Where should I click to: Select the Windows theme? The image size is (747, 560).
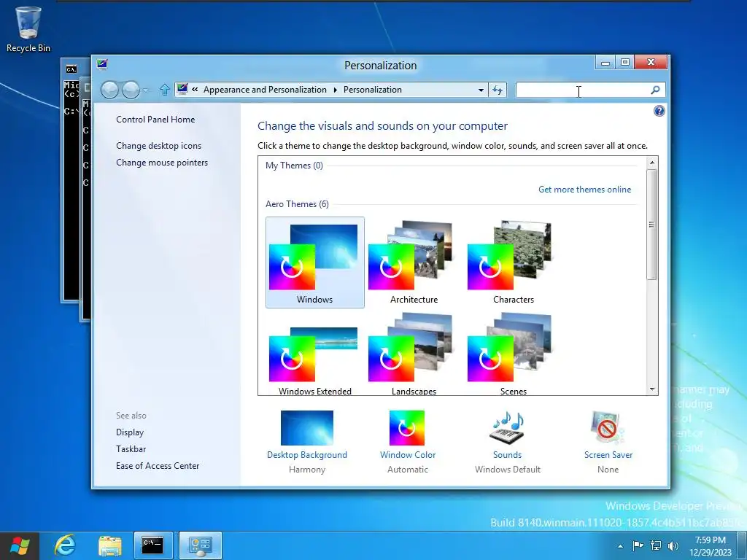pos(315,262)
